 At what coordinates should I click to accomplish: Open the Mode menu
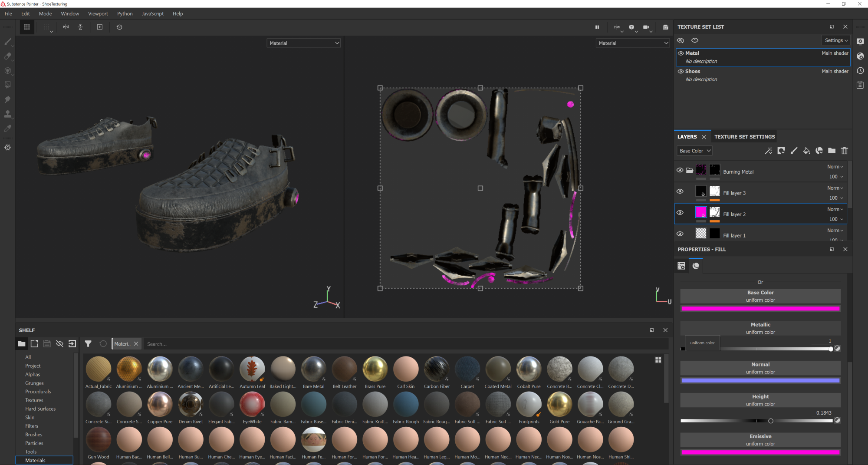tap(45, 13)
